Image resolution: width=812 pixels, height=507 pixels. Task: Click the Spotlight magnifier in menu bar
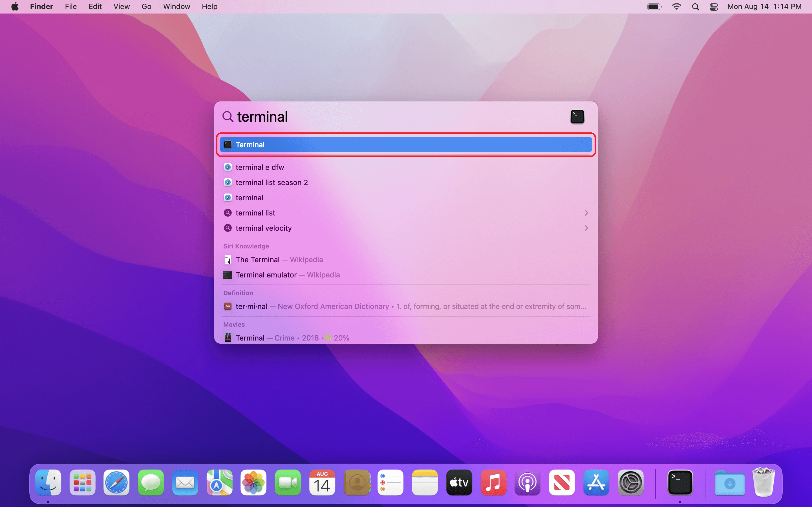(x=695, y=7)
